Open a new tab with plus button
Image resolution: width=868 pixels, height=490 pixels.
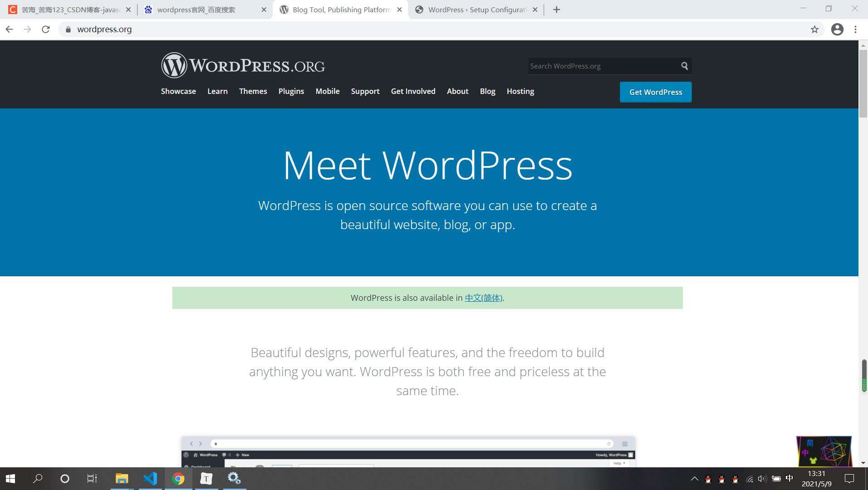click(x=556, y=10)
